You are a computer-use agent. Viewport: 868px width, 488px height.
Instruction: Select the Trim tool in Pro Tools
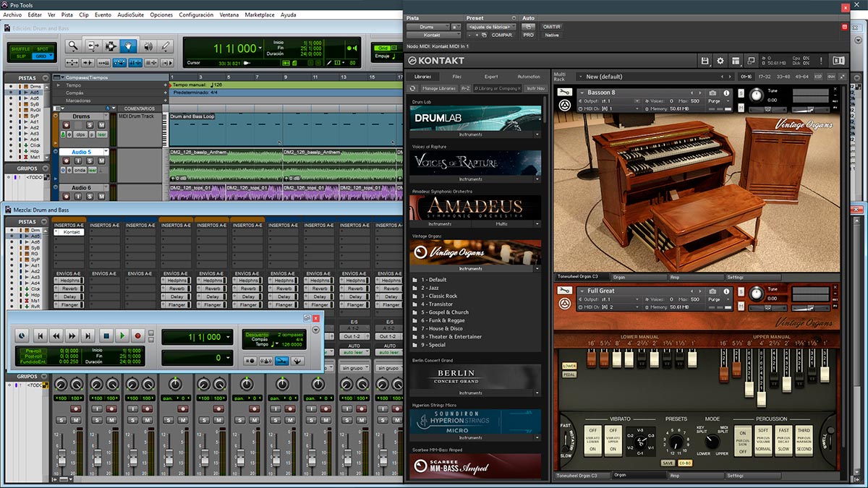pyautogui.click(x=93, y=46)
